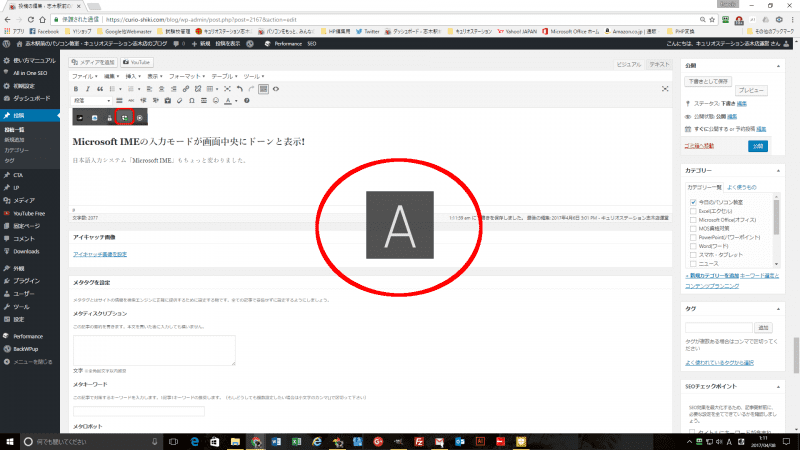Center-align text in editor

pyautogui.click(x=161, y=89)
